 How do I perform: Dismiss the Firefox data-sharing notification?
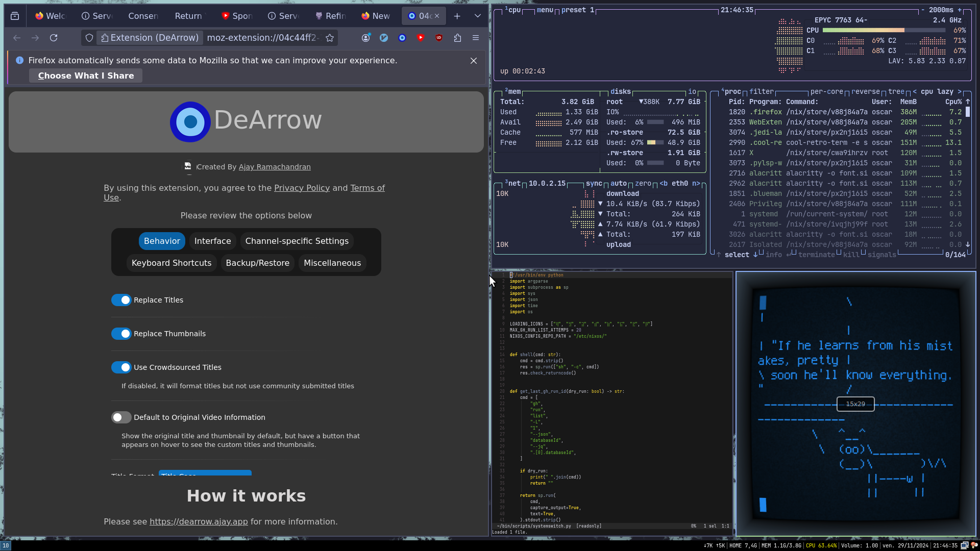474,61
